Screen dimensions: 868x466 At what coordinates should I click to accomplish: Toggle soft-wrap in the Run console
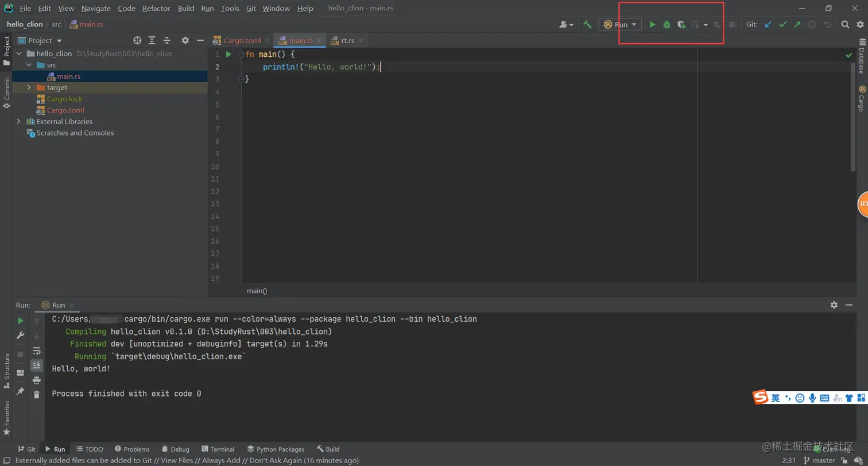37,351
